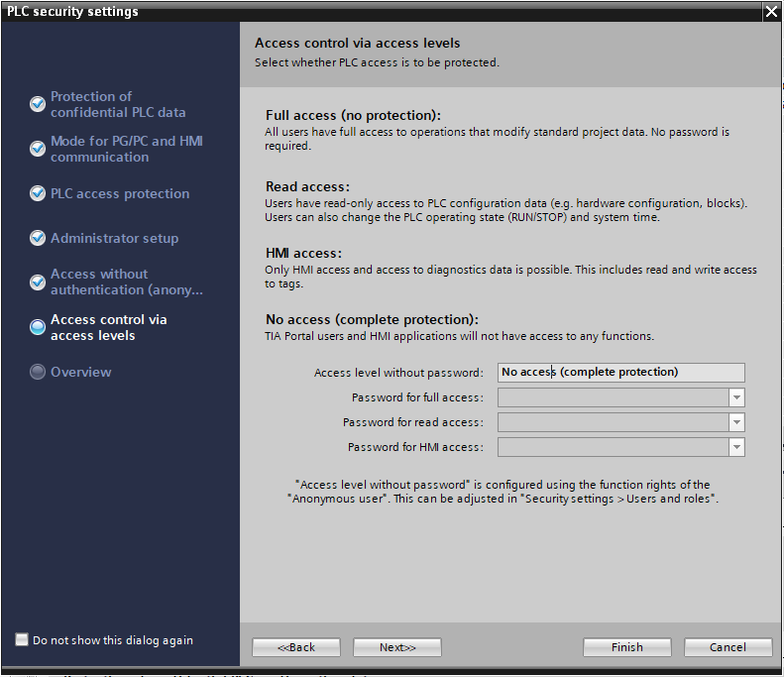Screen dimensions: 784x677
Task: Expand Password for read access dropdown
Action: (735, 422)
